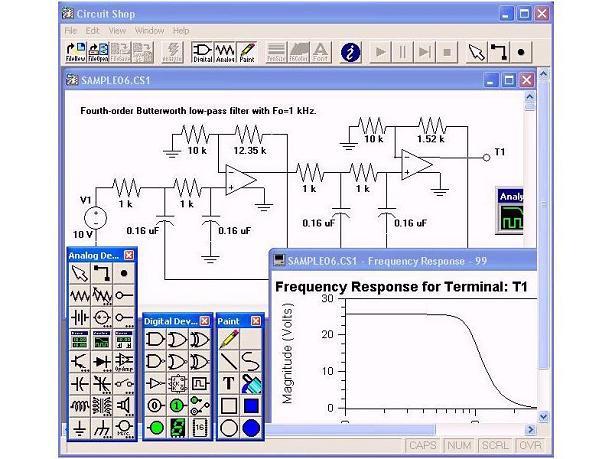Pick the clock pulse source in Digital Devices
This screenshot has width=612, height=459.
(x=199, y=384)
